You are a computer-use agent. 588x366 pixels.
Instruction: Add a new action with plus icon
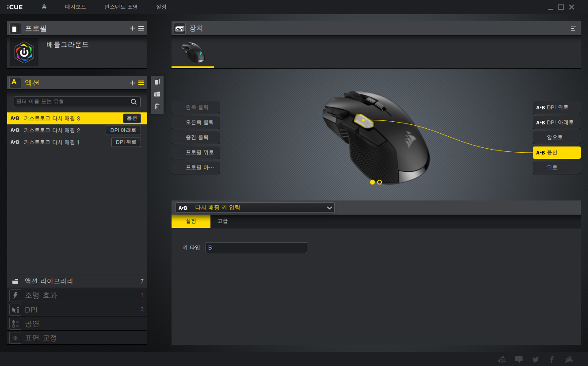(132, 83)
